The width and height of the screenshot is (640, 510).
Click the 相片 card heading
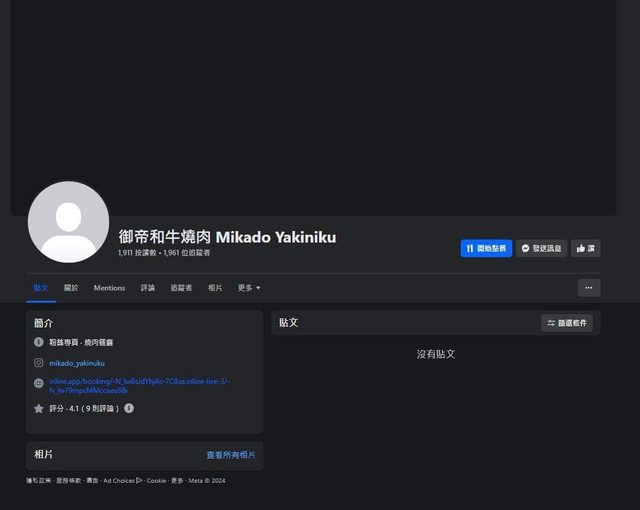(43, 455)
